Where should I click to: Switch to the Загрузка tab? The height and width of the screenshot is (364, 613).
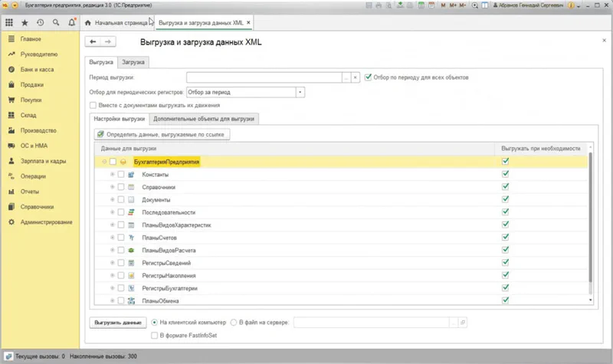(x=133, y=62)
